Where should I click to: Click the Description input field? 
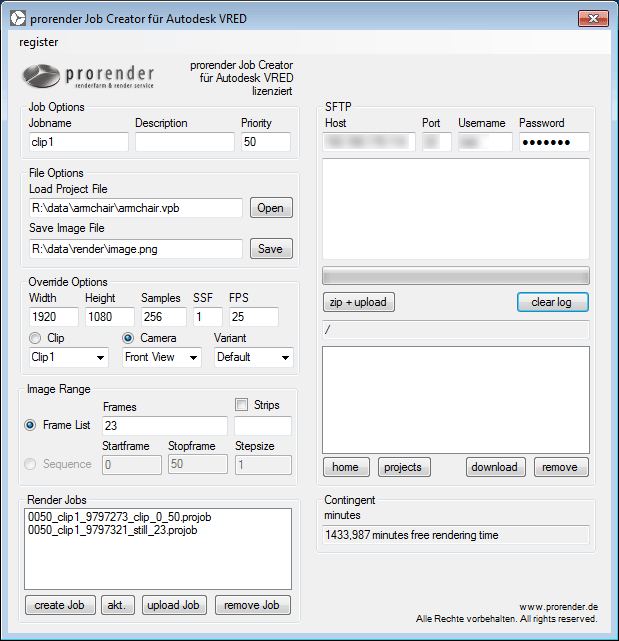(x=185, y=142)
